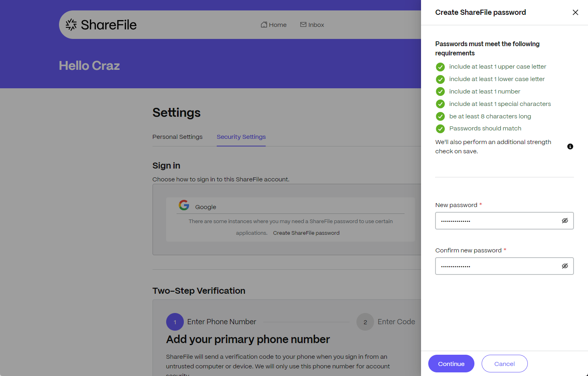Click the Google logo icon

[x=184, y=205]
